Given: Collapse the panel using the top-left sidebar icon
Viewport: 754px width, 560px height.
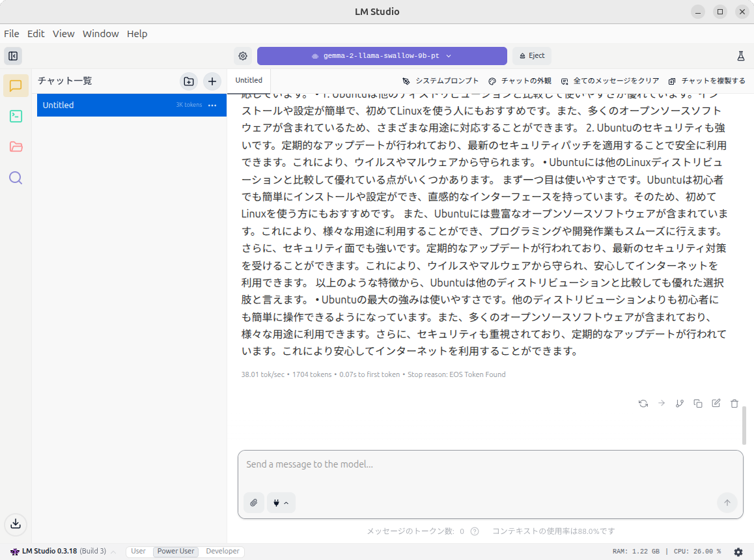Looking at the screenshot, I should [x=13, y=56].
